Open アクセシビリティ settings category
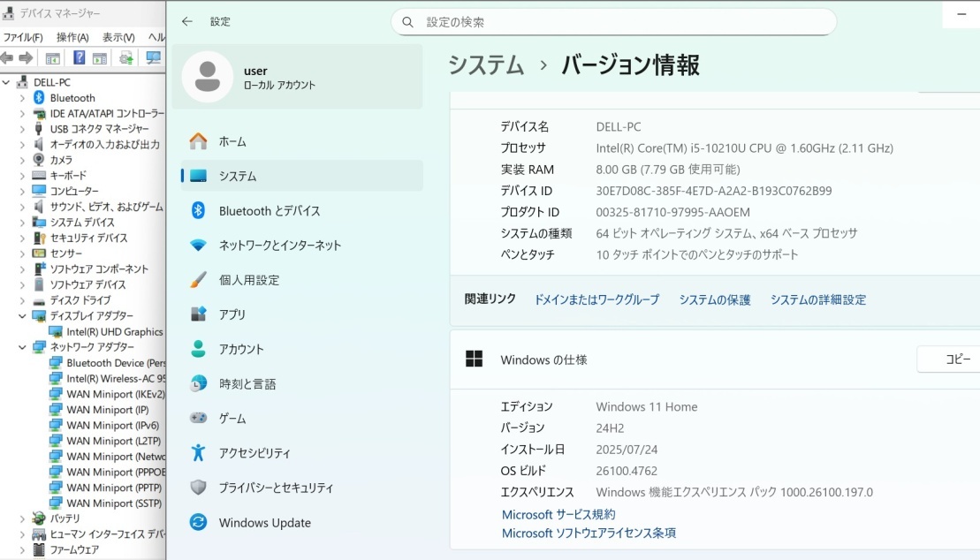This screenshot has width=980, height=560. point(301,453)
